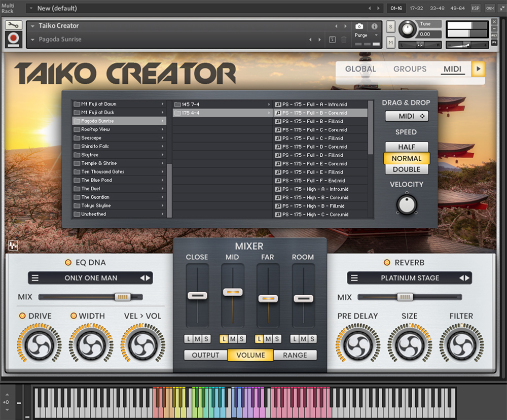This screenshot has height=420, width=507.
Task: Toggle the DRIVE enable button
Action: [22, 316]
